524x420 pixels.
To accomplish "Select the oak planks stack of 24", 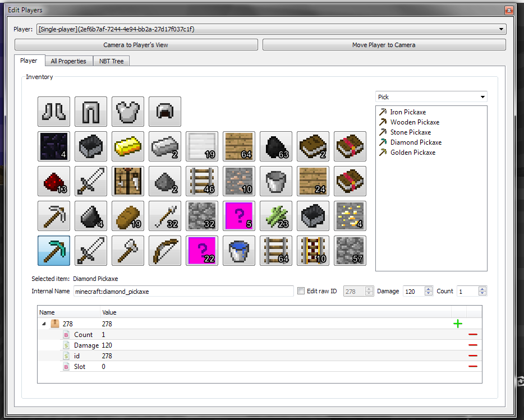I will (x=313, y=181).
